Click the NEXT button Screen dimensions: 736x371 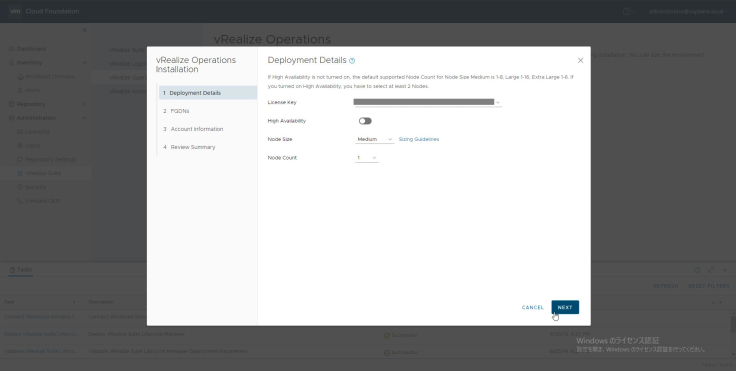coord(565,307)
